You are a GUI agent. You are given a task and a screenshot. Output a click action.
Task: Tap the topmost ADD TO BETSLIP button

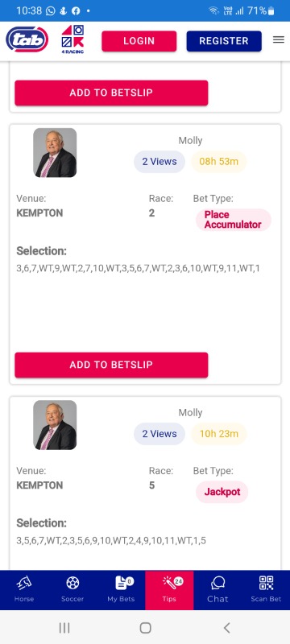pos(111,93)
